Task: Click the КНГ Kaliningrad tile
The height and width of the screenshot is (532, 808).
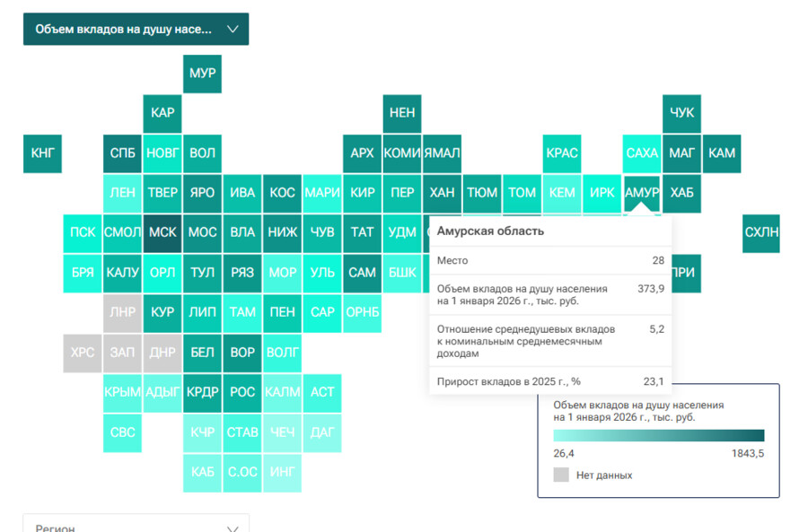Action: coord(42,153)
